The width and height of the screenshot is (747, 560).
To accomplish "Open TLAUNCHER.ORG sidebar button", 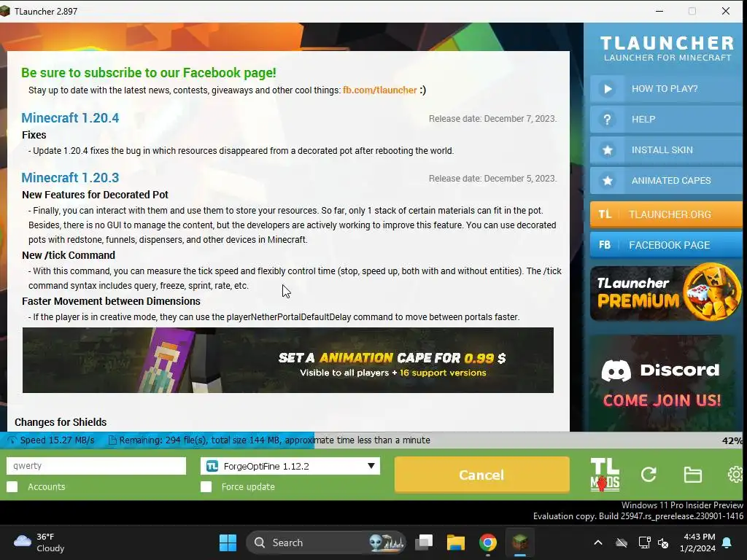I will coord(666,214).
